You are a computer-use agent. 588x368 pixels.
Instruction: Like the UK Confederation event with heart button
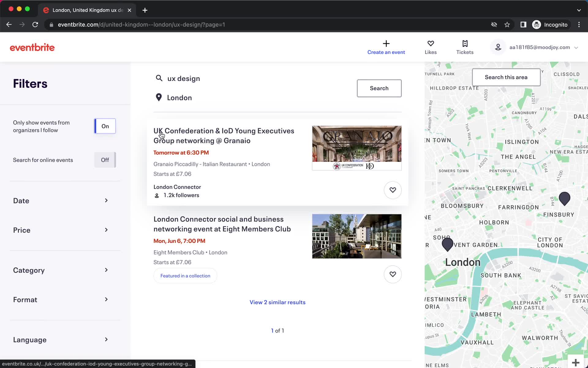coord(393,190)
